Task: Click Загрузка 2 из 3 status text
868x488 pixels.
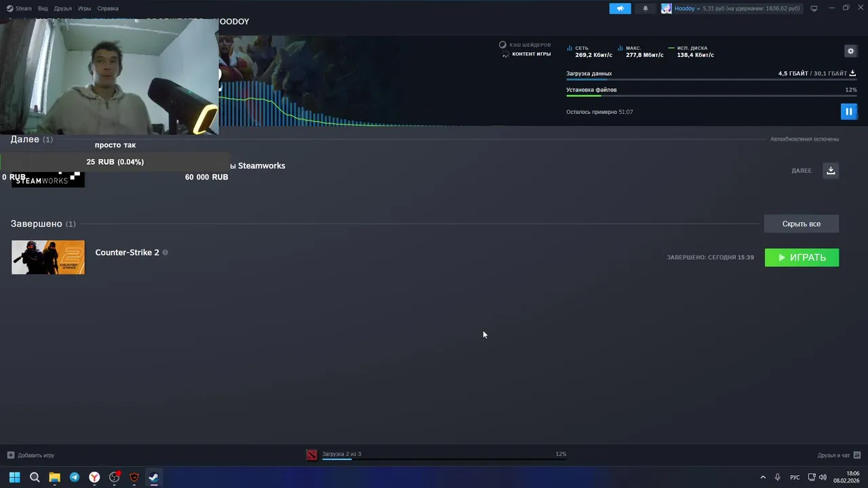Action: [x=342, y=454]
